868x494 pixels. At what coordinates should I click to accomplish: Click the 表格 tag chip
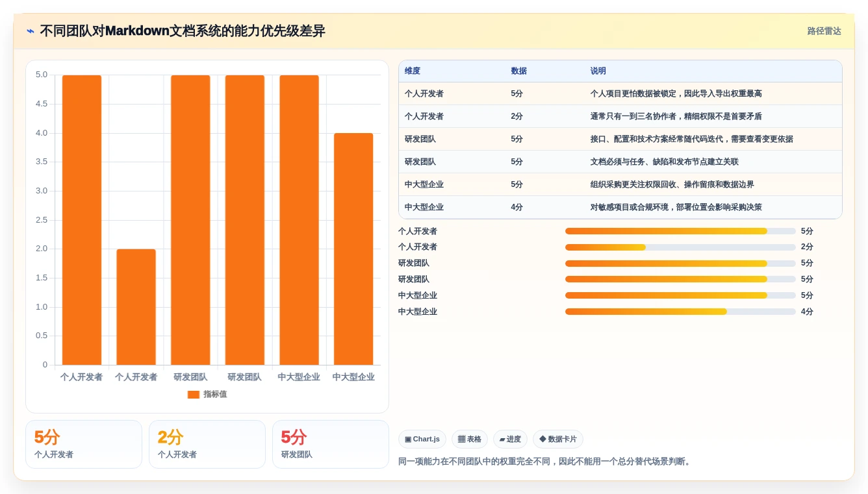[x=470, y=439]
